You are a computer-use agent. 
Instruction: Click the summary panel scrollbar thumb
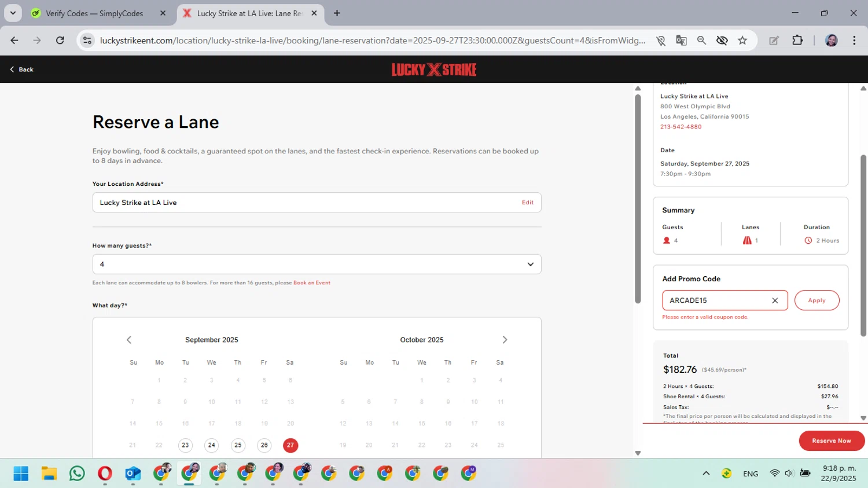pos(863,245)
